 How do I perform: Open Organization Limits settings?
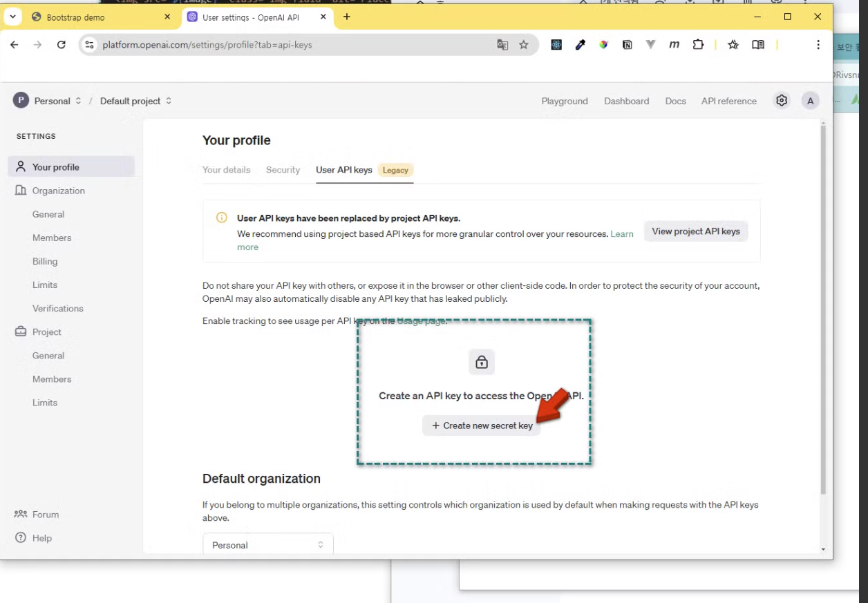point(45,285)
